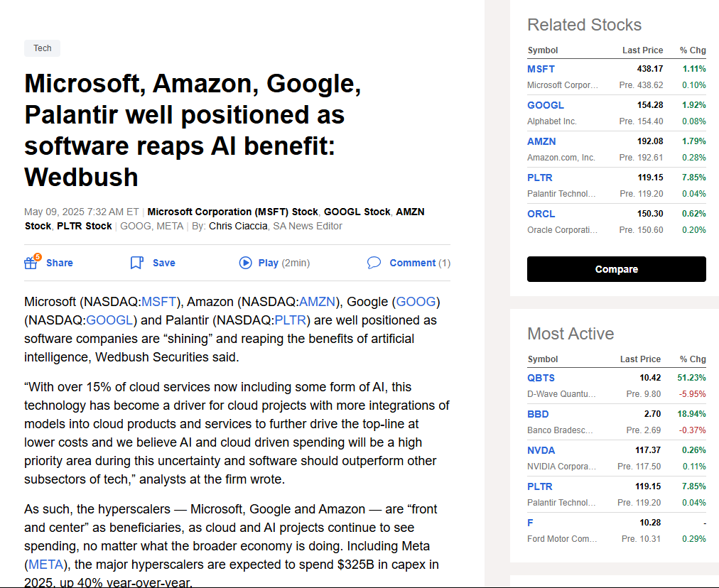Open NVDA ticker in Most Active
Viewport: 719px width, 588px height.
(x=541, y=450)
